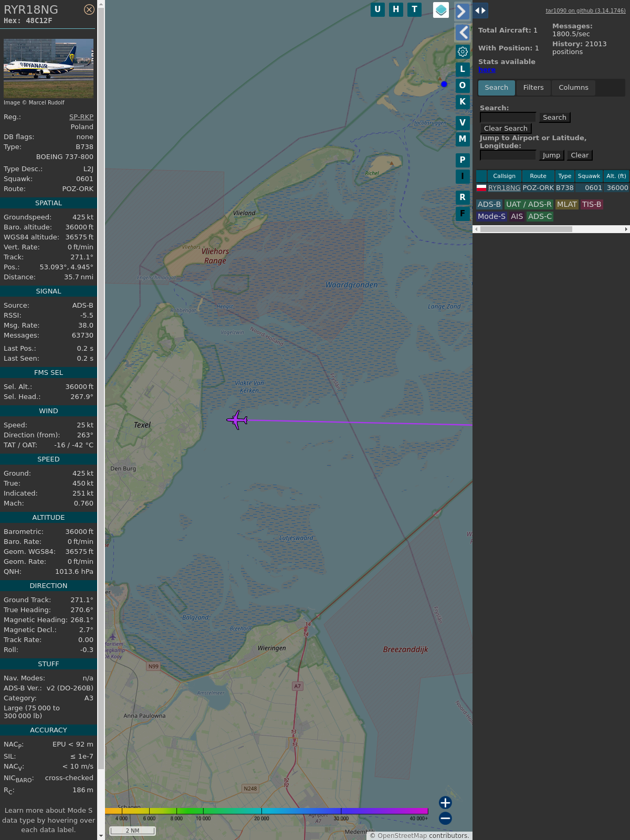Click the Mode-S legend tag
Image resolution: width=630 pixels, height=840 pixels.
pyautogui.click(x=492, y=217)
